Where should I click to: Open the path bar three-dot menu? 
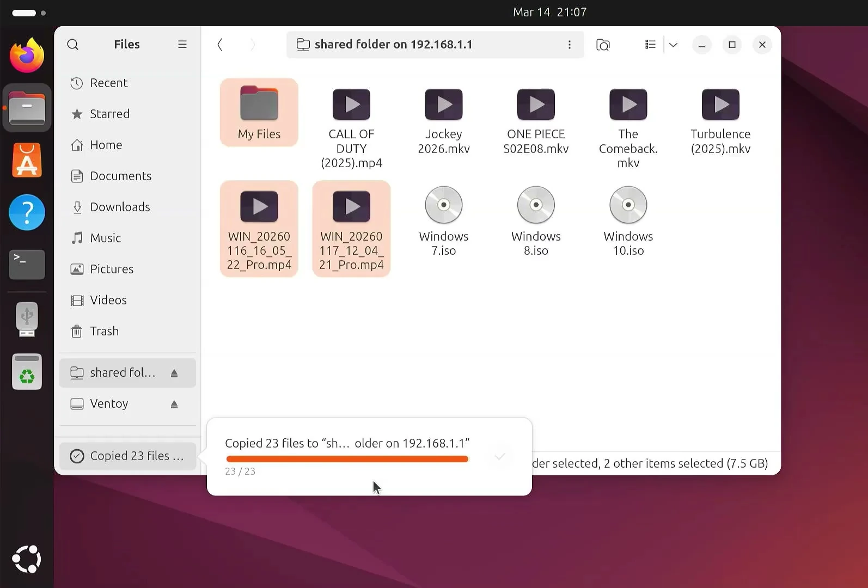tap(570, 45)
